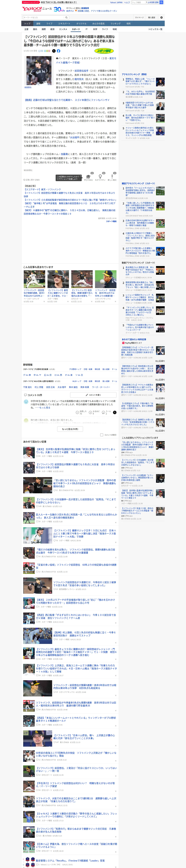Share the article on X
This screenshot has height=868, width=186.
54,51
